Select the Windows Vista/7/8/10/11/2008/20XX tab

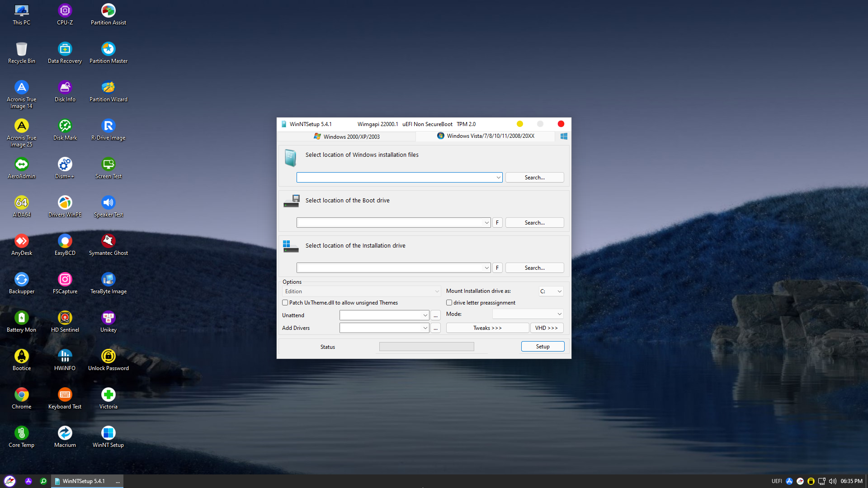(486, 136)
